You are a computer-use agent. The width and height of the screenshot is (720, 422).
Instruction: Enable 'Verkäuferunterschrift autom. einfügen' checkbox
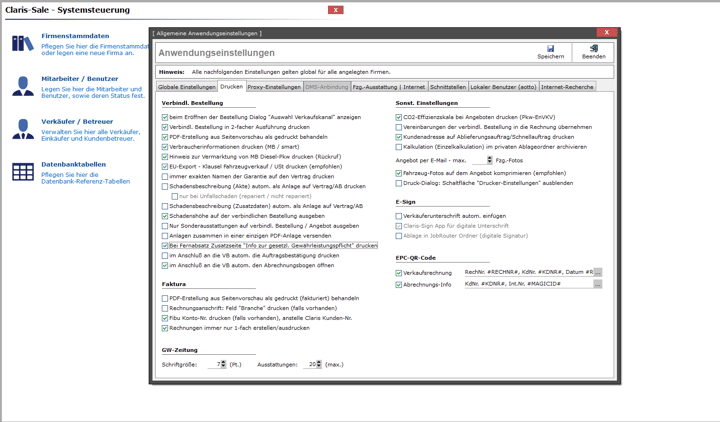coord(399,216)
